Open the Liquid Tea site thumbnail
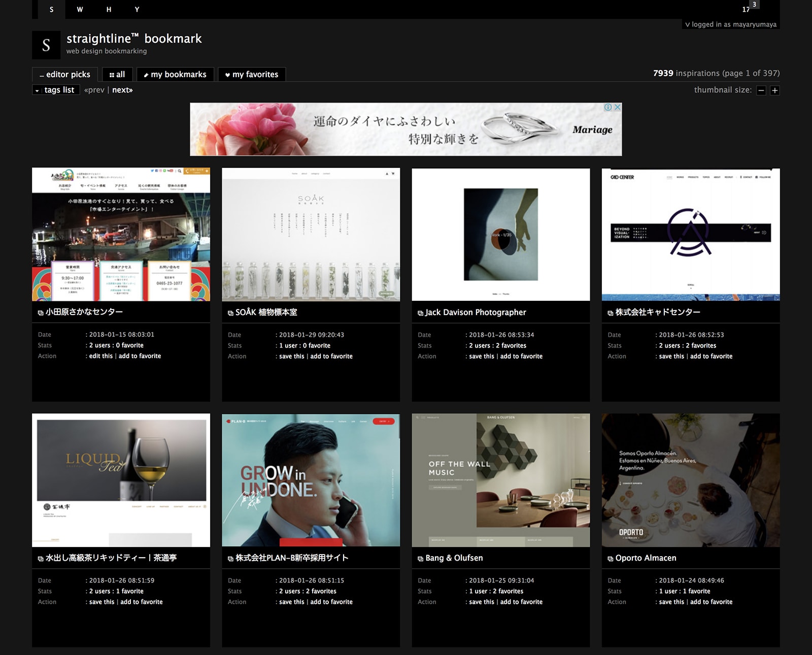812x655 pixels. 121,480
